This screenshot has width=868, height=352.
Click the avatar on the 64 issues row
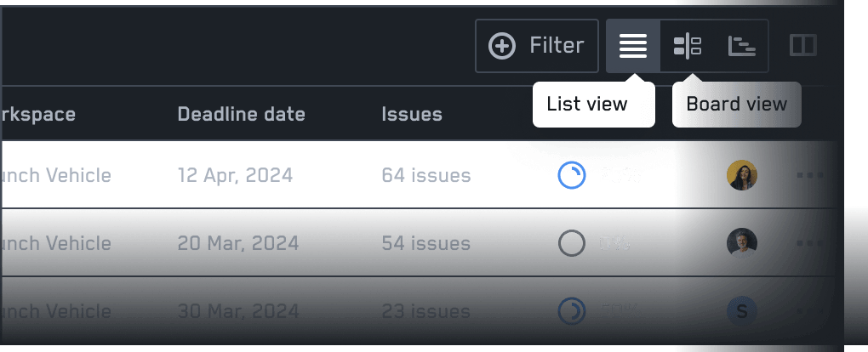coord(742,175)
